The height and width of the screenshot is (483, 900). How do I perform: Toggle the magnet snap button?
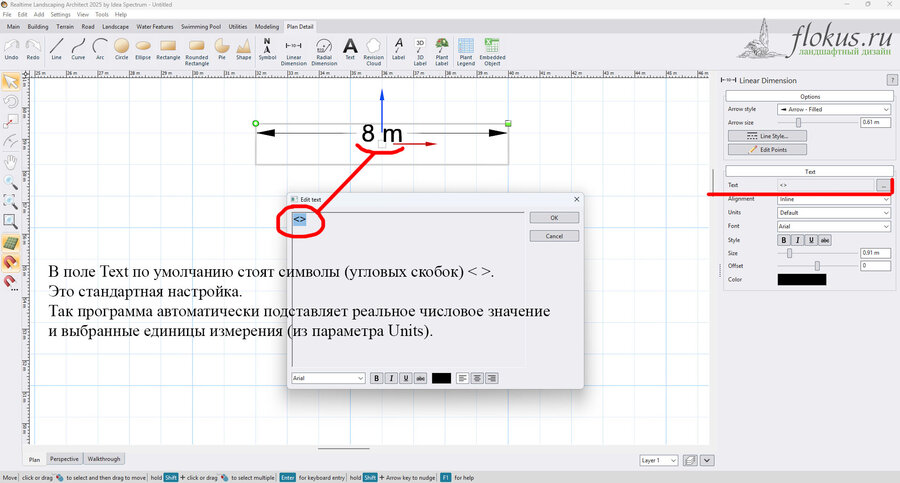[10, 262]
